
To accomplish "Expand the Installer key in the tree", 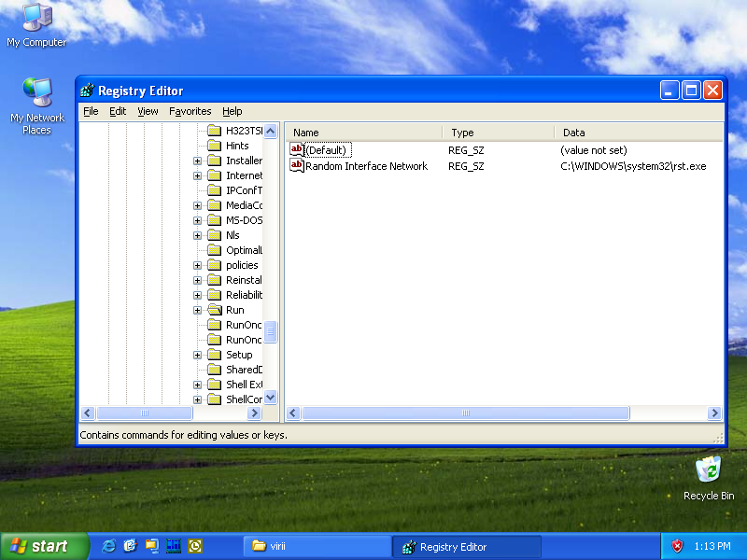I will (x=197, y=161).
